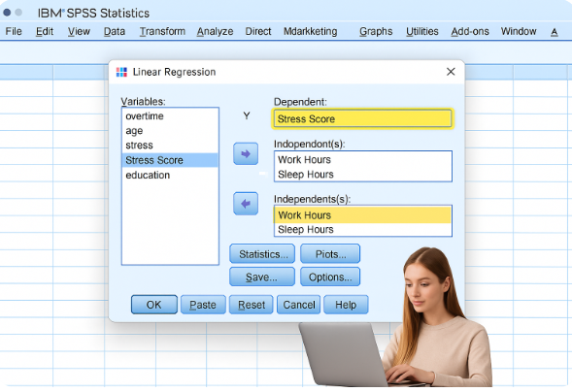Open the File menu
This screenshot has width=572, height=392.
coord(14,31)
